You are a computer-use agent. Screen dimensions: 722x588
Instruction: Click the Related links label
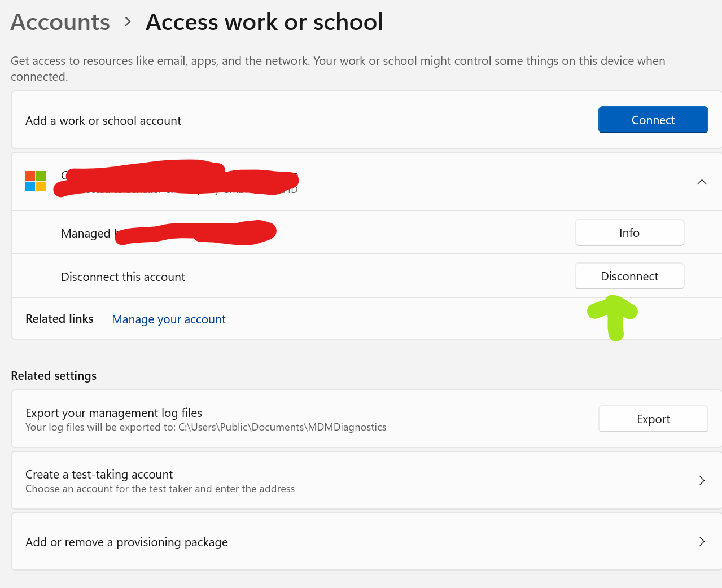coord(59,318)
